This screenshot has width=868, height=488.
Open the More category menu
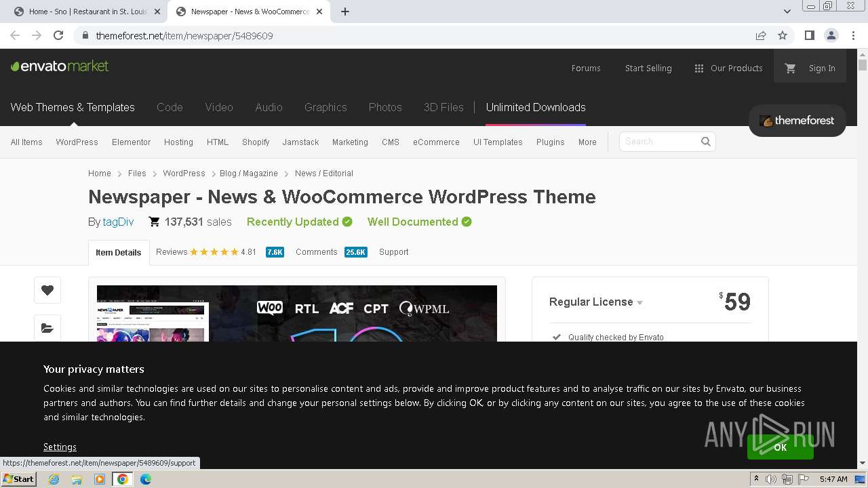(x=587, y=142)
